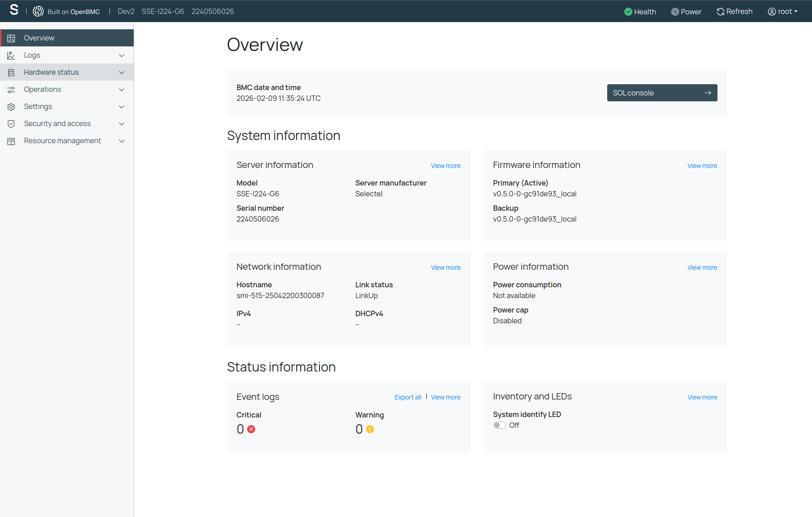The width and height of the screenshot is (812, 517).
Task: Click the Refresh icon in header
Action: [x=720, y=12]
